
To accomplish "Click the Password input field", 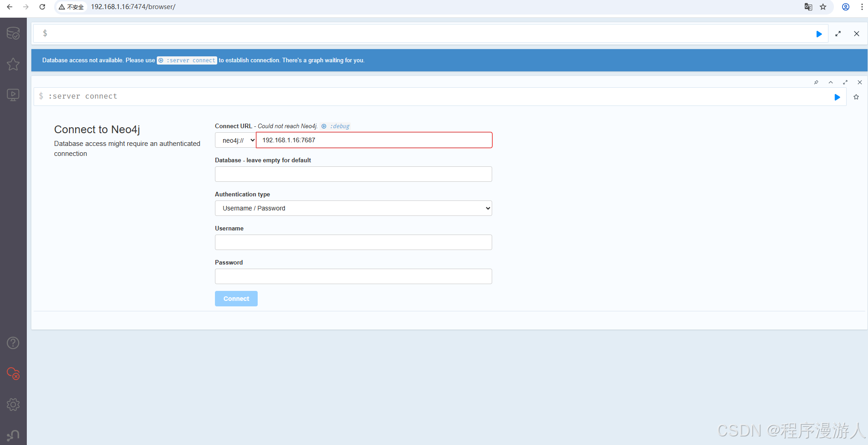I will coord(354,276).
